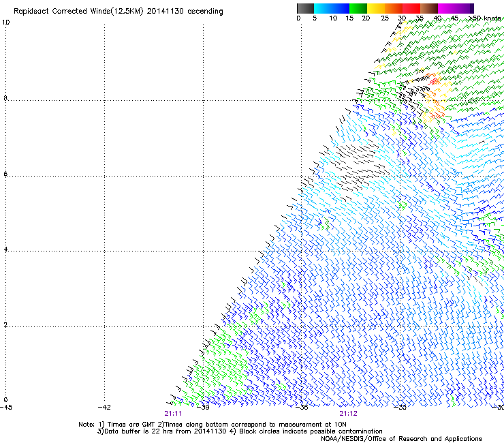Click the longitude axis label -36
504x443 pixels.
click(x=302, y=408)
